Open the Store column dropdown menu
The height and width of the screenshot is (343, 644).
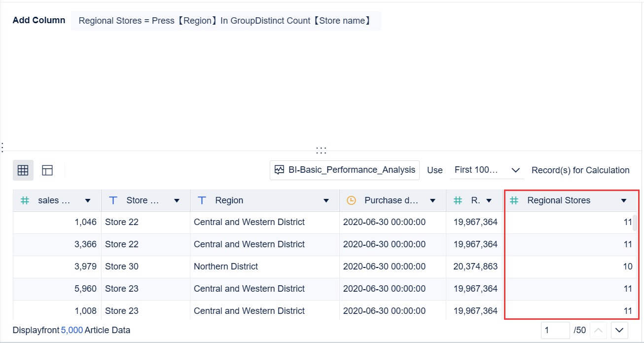tap(177, 200)
